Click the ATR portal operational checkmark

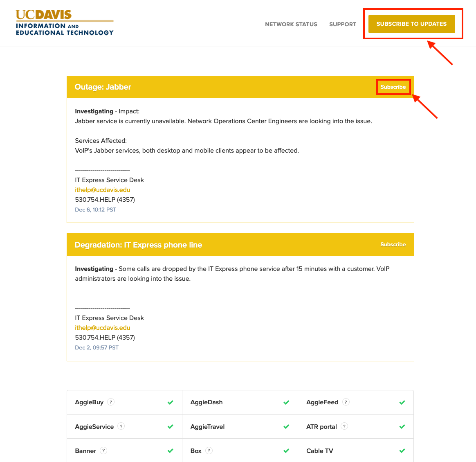point(402,427)
